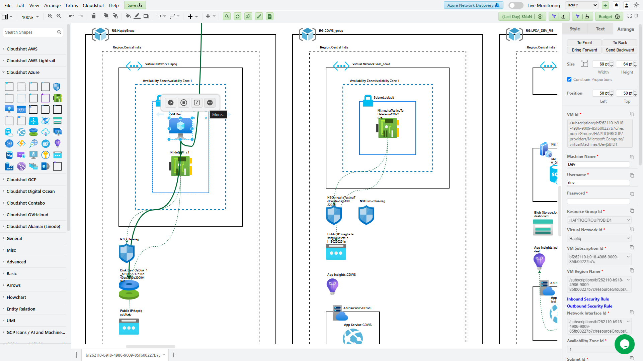Screen dimensions: 644x361
Task: Toggle the light/dark theme sun icon
Action: pos(636,5)
